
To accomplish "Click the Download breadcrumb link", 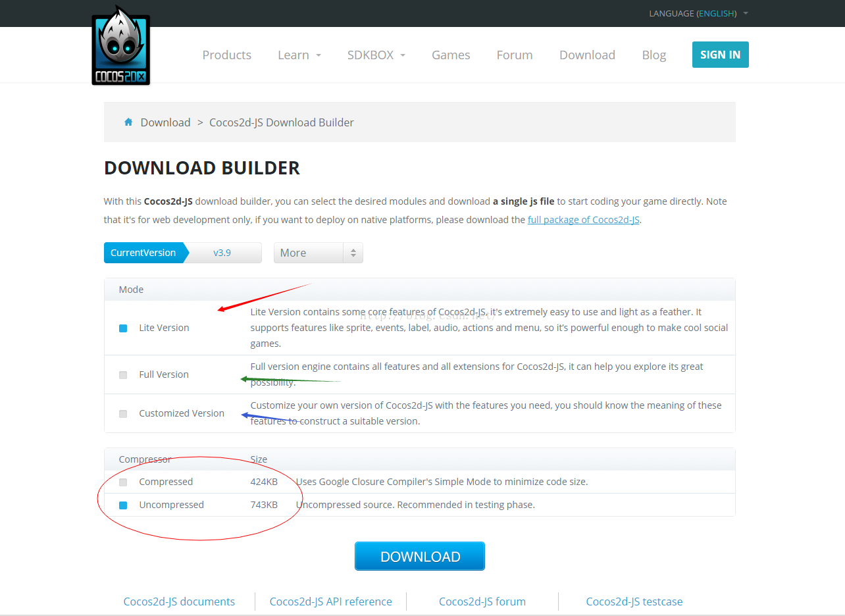I will pyautogui.click(x=165, y=122).
